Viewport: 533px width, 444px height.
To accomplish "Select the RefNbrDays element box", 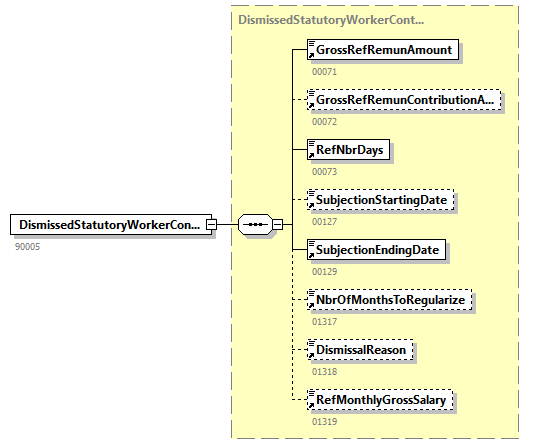I will tap(348, 150).
